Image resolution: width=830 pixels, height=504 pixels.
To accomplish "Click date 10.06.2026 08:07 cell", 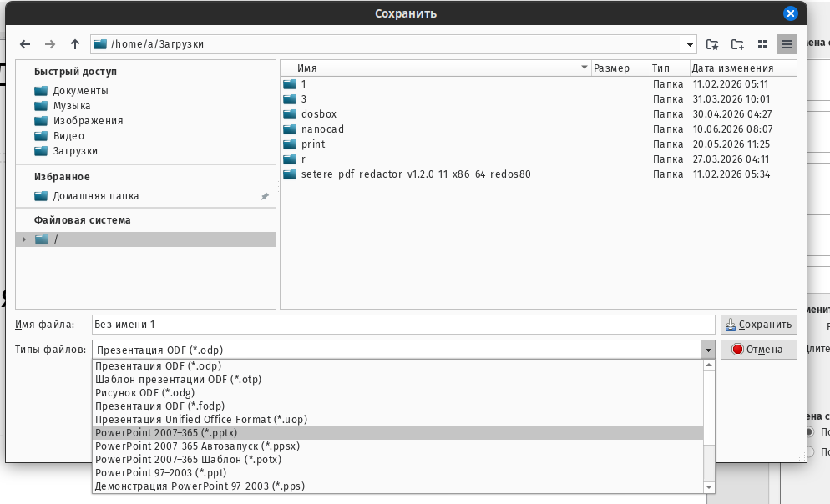I will pos(732,129).
